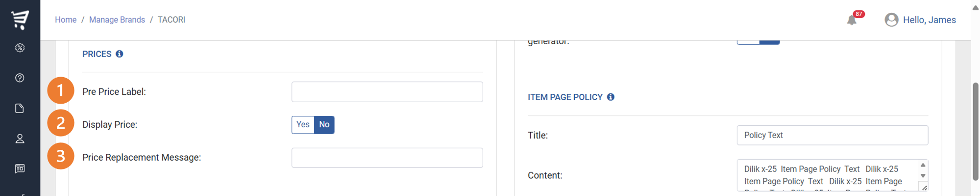This screenshot has width=980, height=196.
Task: Open Manage Brands breadcrumb link
Action: coord(117,20)
